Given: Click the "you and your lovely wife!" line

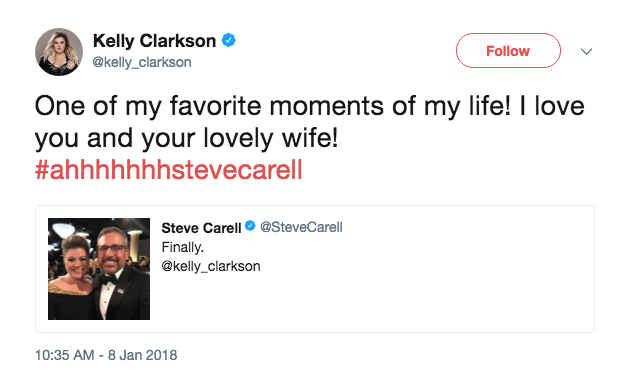Looking at the screenshot, I should pyautogui.click(x=187, y=138).
